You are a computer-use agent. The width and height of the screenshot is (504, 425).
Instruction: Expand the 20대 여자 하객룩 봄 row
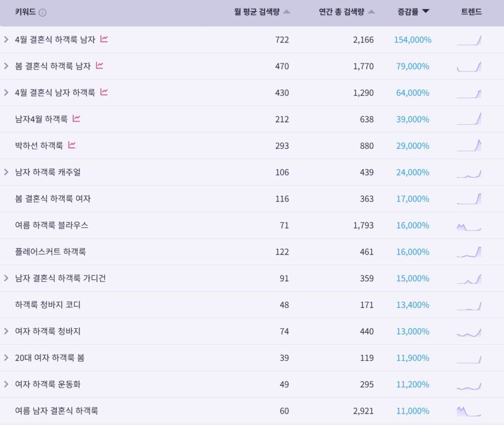[6, 358]
